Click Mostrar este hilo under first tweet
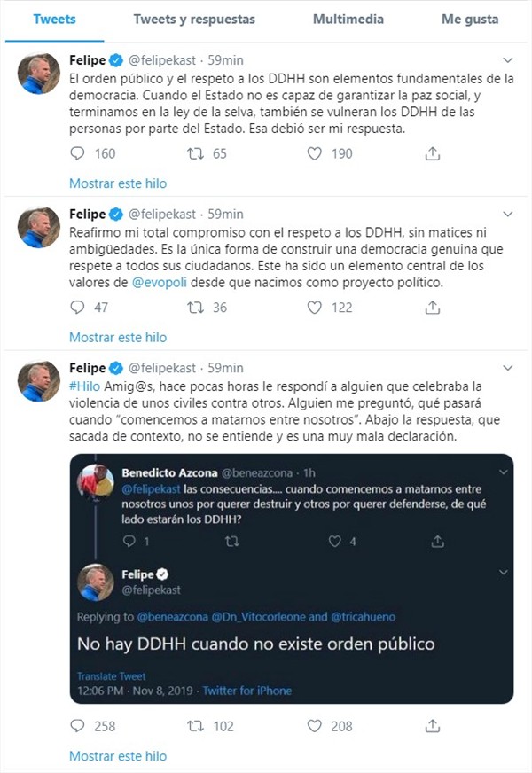This screenshot has width=532, height=773. [x=118, y=183]
